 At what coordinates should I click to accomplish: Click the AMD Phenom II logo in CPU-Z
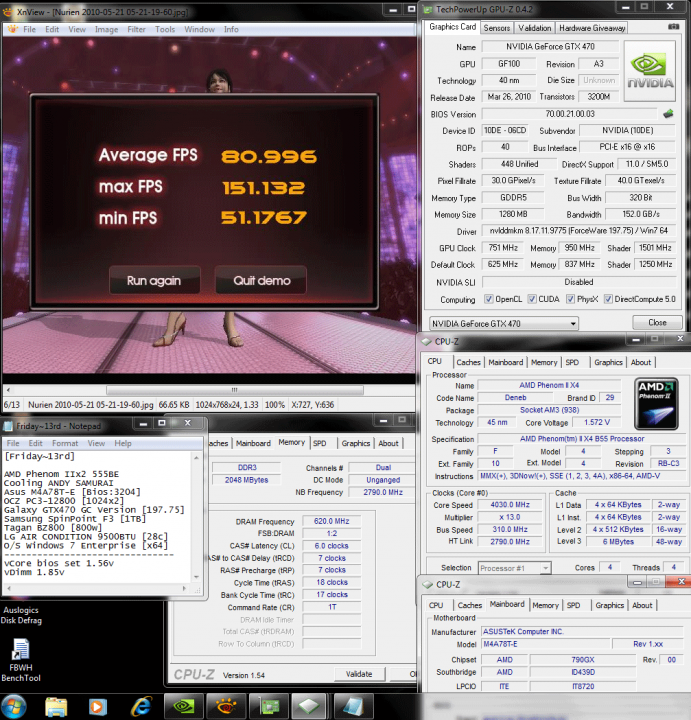656,404
